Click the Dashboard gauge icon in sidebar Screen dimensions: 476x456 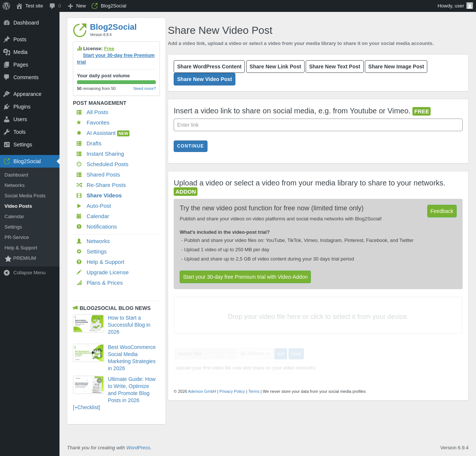click(7, 23)
